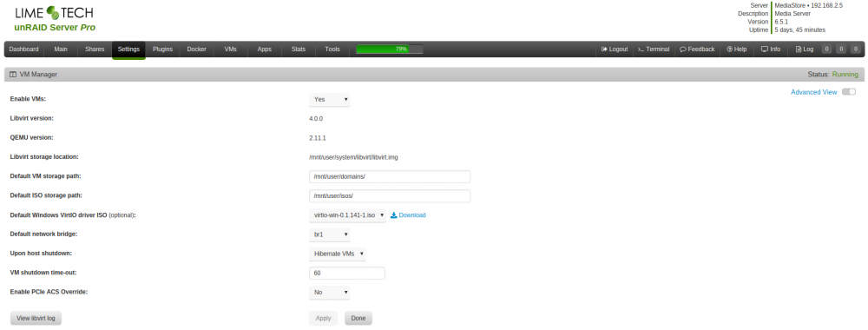
Task: Go to the Plugins tab
Action: coord(163,49)
